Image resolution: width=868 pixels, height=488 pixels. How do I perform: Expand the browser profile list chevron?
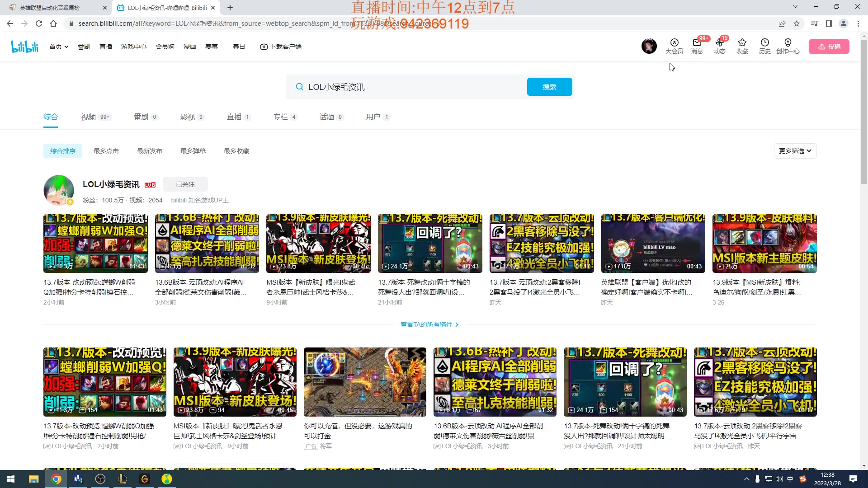tap(795, 7)
